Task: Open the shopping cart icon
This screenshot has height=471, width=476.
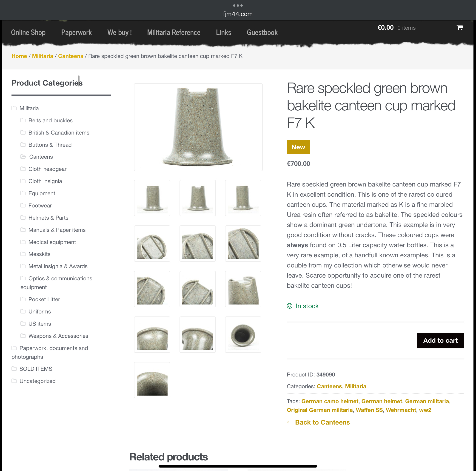Action: click(x=459, y=28)
